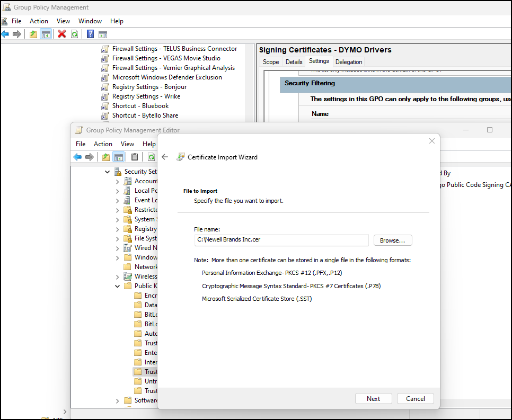Viewport: 512px width, 420px height.
Task: Click the File name input field
Action: [x=281, y=240]
